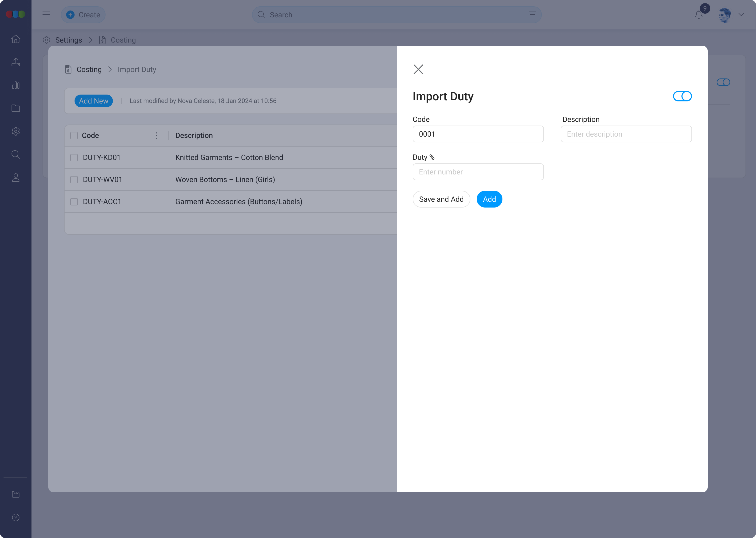
Task: Open the user profile chevron dropdown
Action: tap(742, 14)
